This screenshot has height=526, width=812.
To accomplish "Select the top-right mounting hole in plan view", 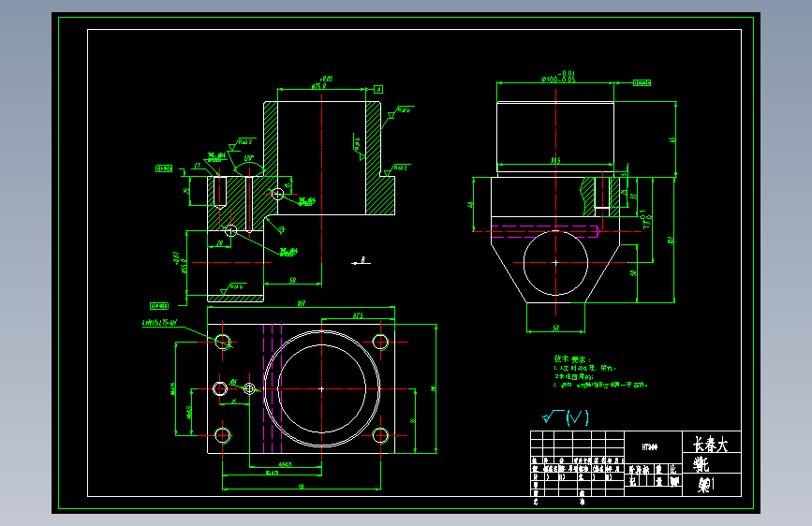I will [380, 342].
